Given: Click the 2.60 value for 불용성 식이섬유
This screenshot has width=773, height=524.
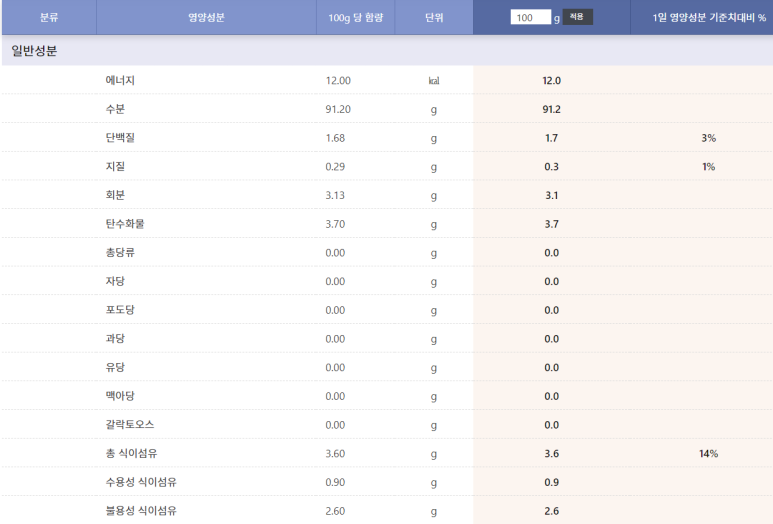Looking at the screenshot, I should point(335,511).
